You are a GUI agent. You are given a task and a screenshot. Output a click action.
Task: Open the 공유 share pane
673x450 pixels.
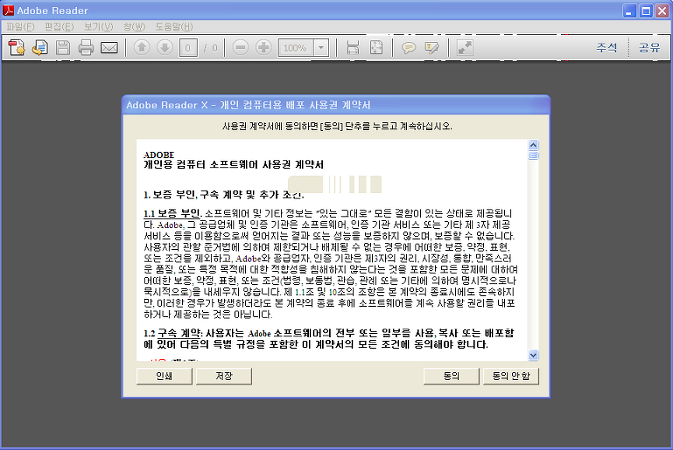point(649,47)
